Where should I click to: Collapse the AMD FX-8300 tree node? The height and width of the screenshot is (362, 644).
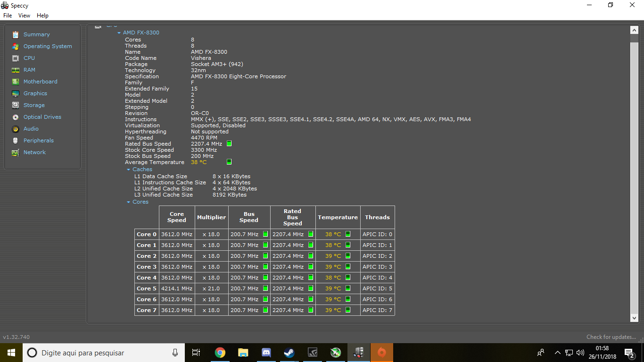(x=119, y=33)
